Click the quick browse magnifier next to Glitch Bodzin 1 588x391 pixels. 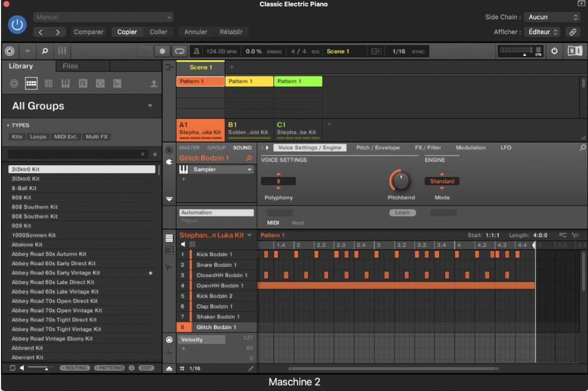coord(249,158)
